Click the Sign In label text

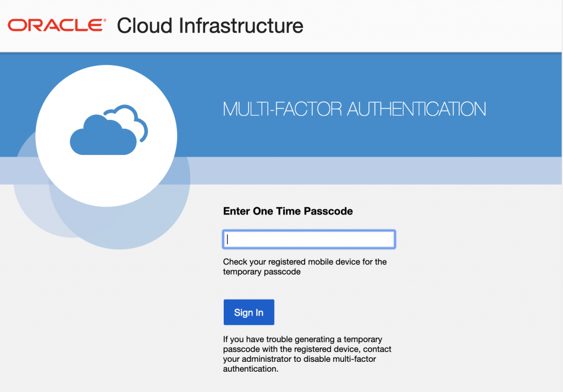click(x=249, y=312)
